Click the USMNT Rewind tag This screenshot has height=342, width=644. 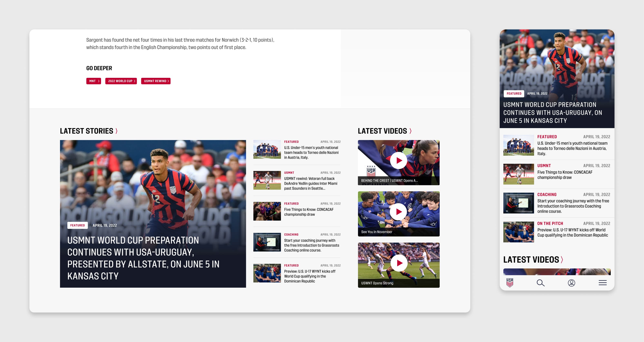[156, 81]
